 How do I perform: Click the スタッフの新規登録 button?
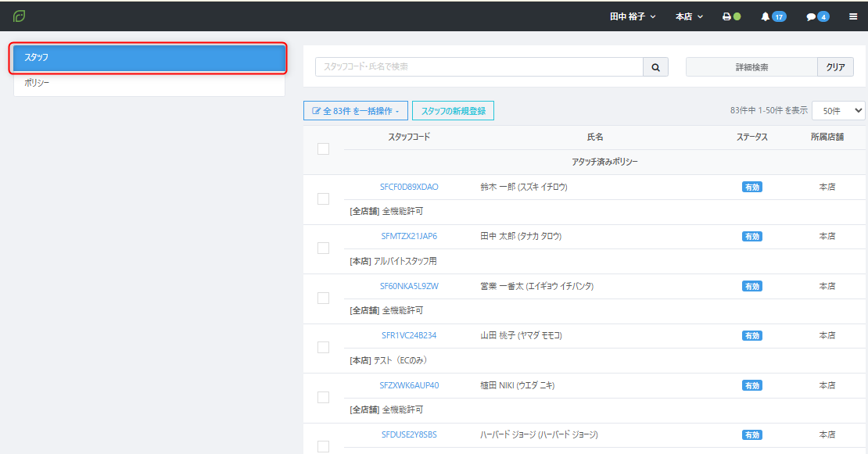(x=453, y=111)
